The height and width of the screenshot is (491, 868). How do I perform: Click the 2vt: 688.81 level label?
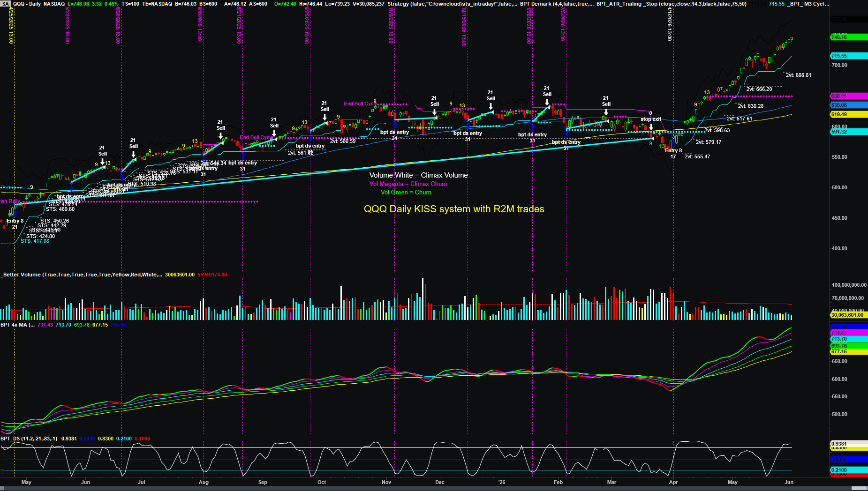pyautogui.click(x=799, y=75)
